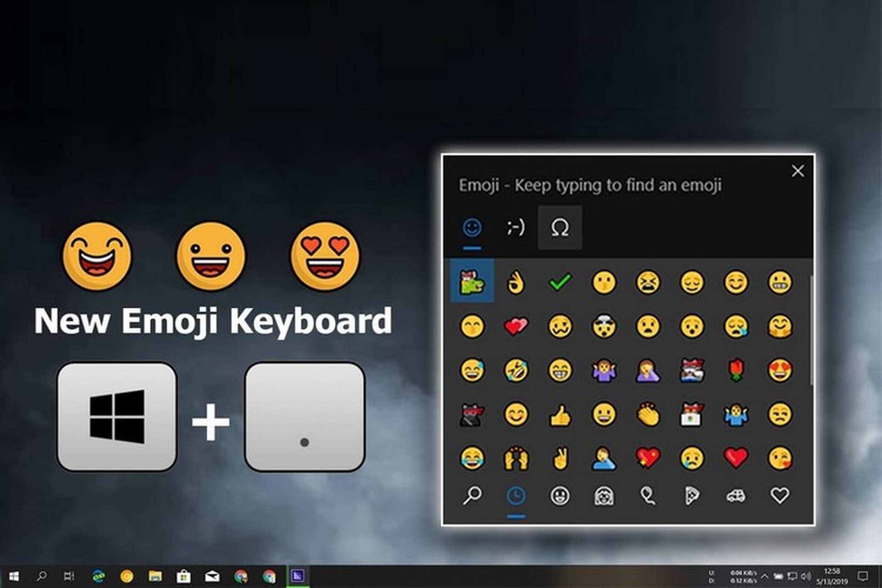Launch File Explorer from the taskbar
The width and height of the screenshot is (882, 588).
[155, 576]
